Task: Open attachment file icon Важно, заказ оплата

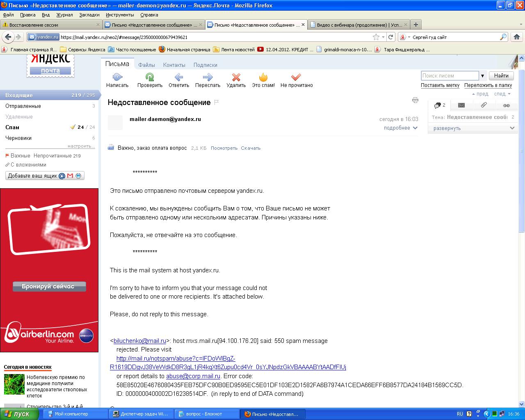Action: [111, 148]
